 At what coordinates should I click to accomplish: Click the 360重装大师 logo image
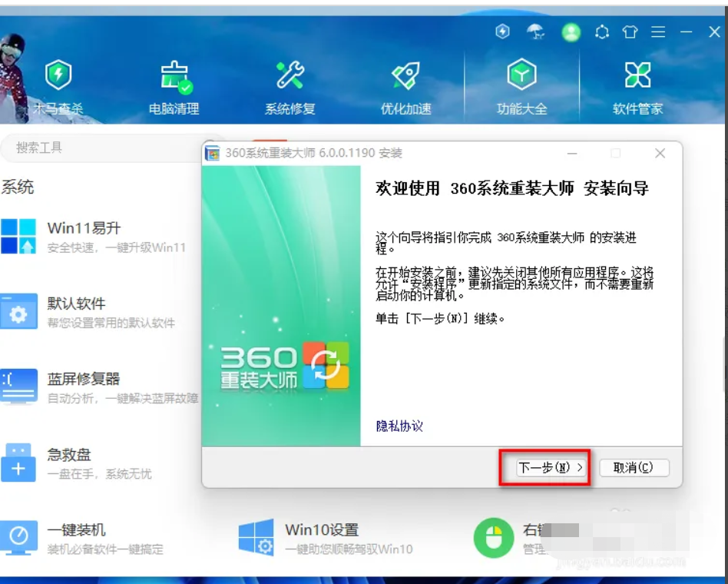pos(284,366)
